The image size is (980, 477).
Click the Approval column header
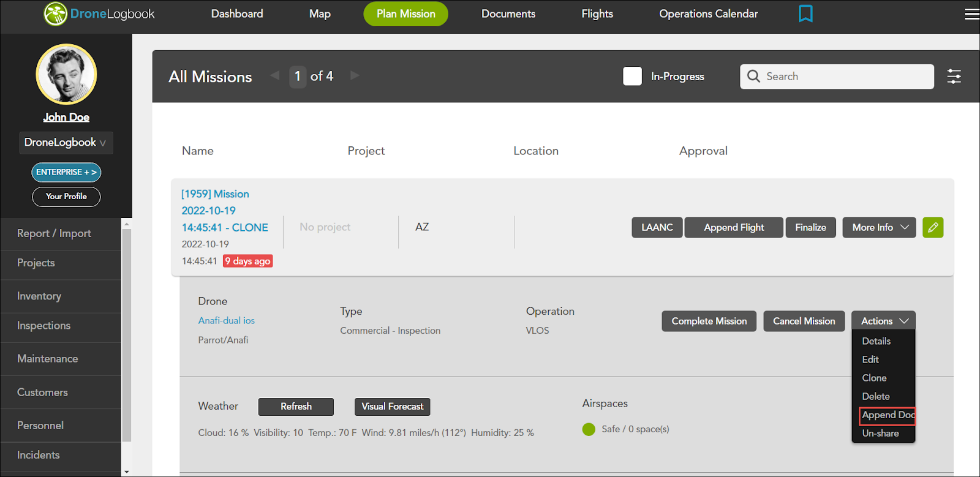(x=703, y=151)
